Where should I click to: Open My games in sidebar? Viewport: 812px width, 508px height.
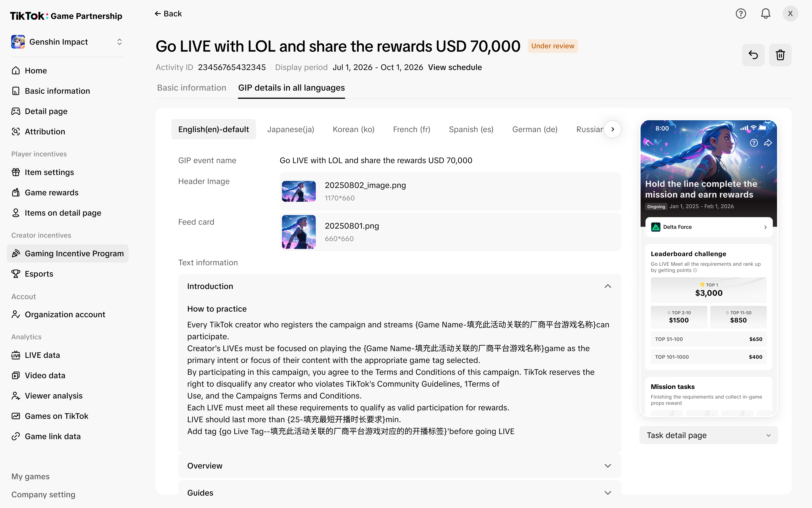(x=31, y=476)
